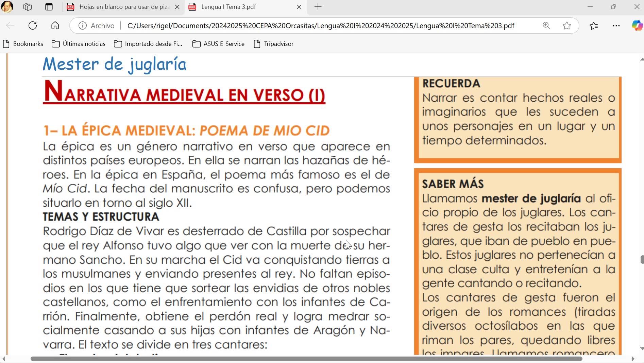Click the browser profile avatar icon
Image resolution: width=644 pixels, height=363 pixels.
pos(7,7)
